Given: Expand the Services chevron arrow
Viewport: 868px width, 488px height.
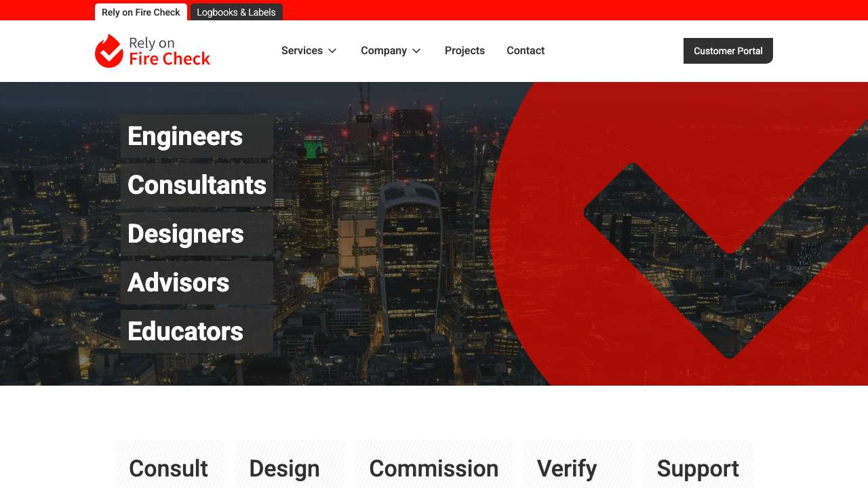Looking at the screenshot, I should click(332, 51).
